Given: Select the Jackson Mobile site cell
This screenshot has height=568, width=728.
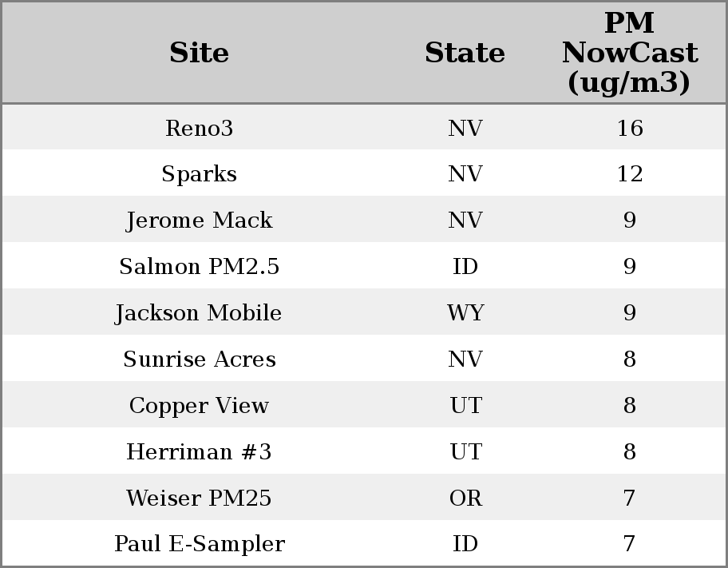Looking at the screenshot, I should click(x=199, y=313).
